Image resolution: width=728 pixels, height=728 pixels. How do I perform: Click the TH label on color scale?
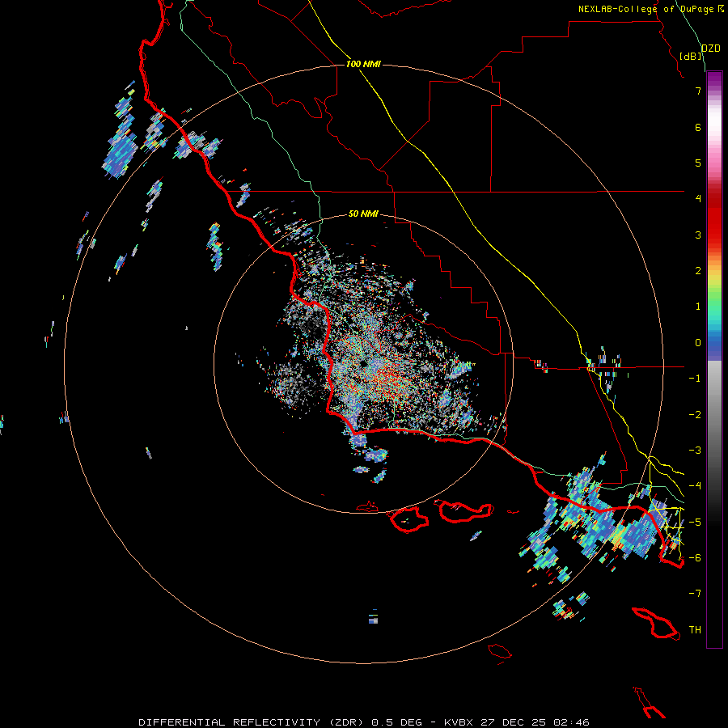point(695,630)
